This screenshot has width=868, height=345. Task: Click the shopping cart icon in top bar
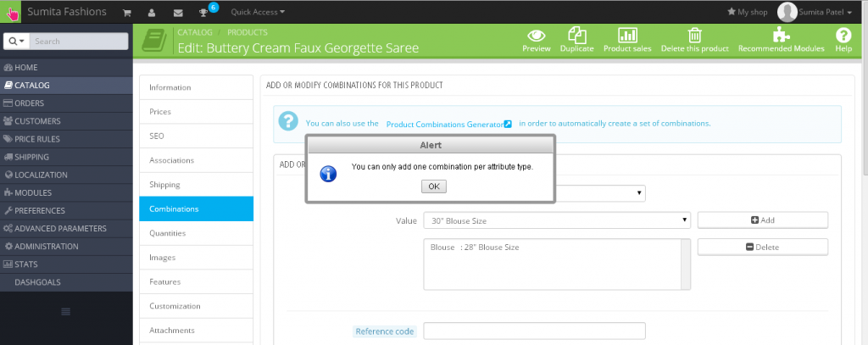tap(126, 13)
